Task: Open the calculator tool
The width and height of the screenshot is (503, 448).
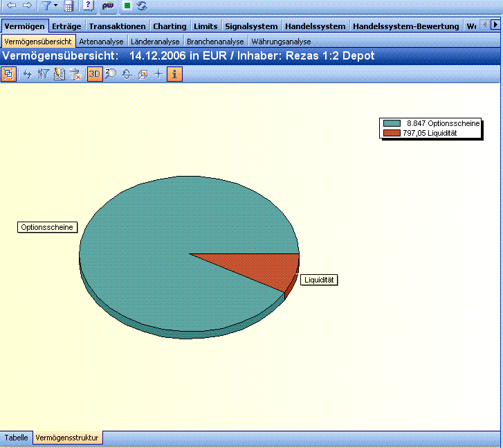Action: pos(68,6)
